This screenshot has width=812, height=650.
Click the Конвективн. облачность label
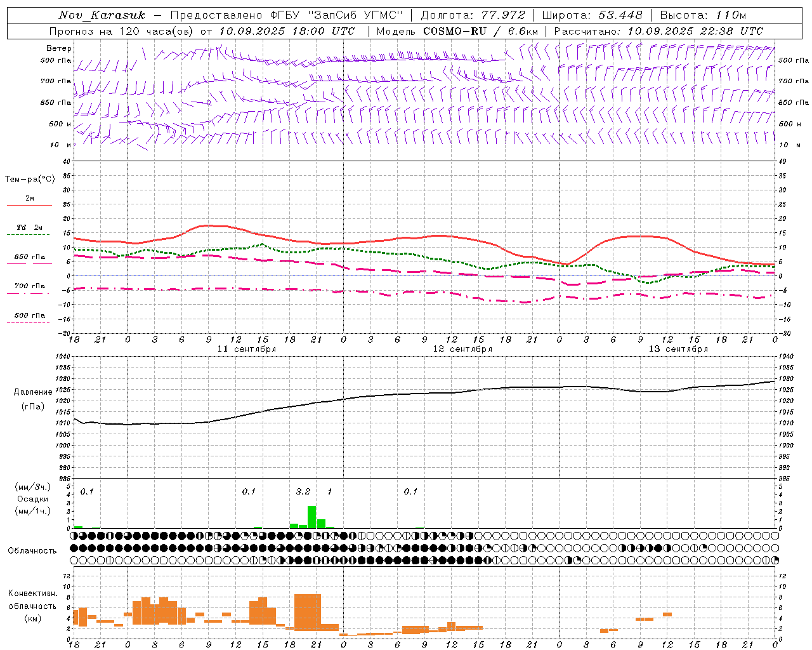coord(32,606)
